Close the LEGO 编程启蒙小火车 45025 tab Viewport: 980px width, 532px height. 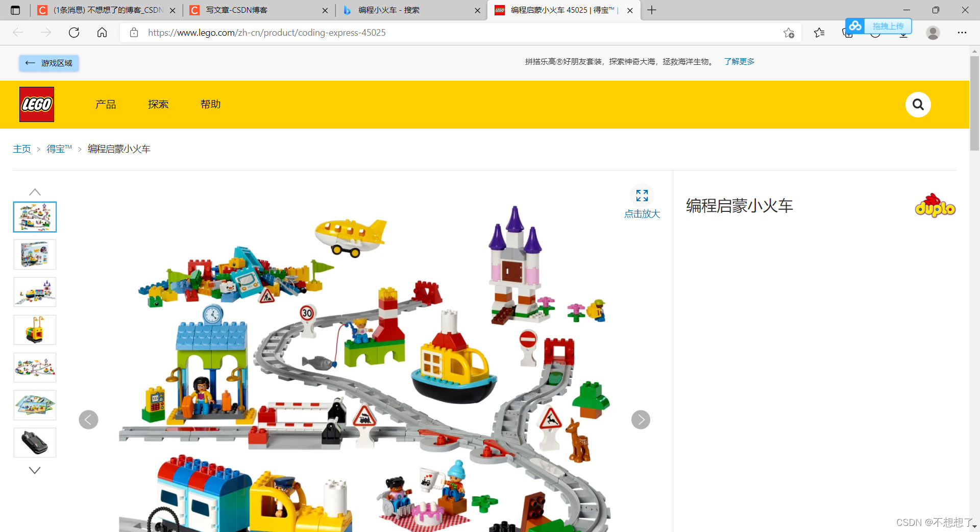click(x=630, y=10)
